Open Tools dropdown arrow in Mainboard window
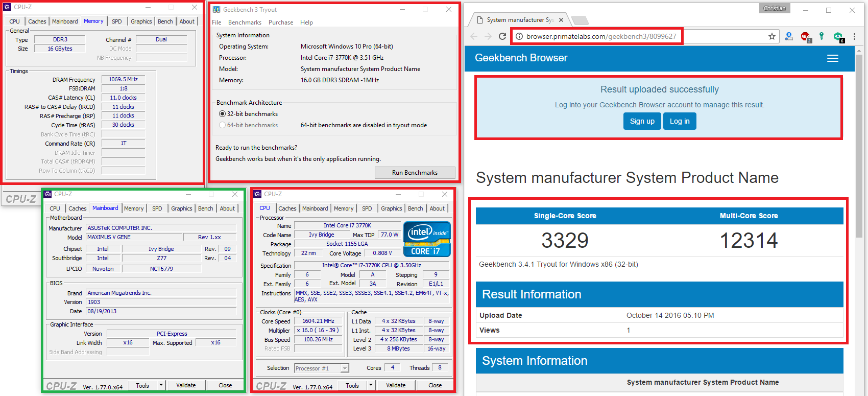Screen dimensions: 868x396 [161, 385]
